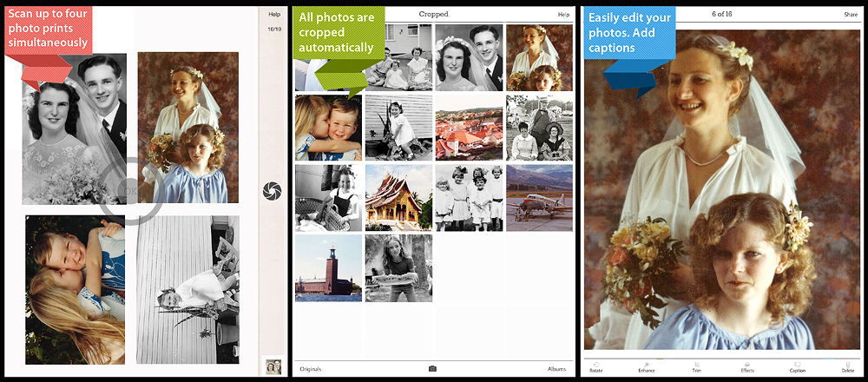Click the large bride photo in editor
This screenshot has width=868, height=382.
[722, 189]
